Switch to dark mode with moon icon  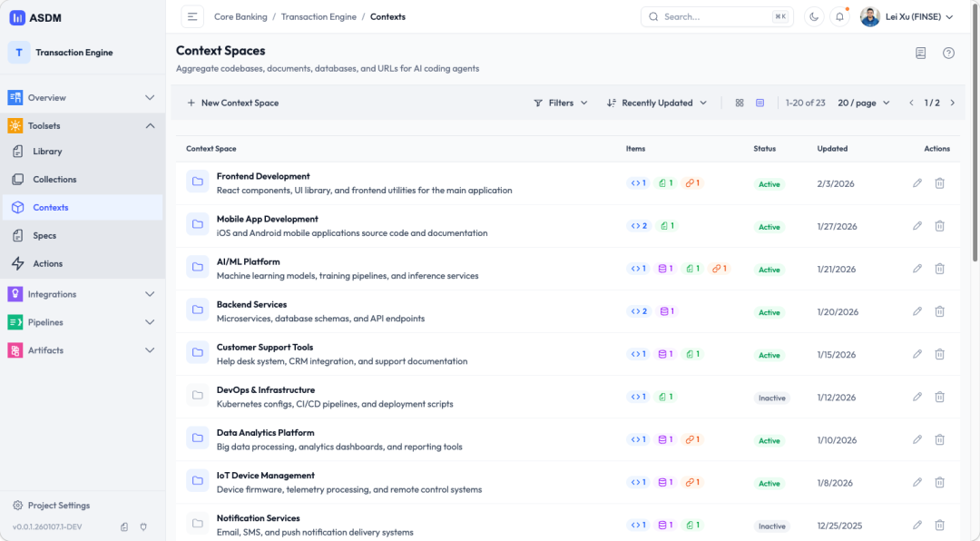(814, 17)
